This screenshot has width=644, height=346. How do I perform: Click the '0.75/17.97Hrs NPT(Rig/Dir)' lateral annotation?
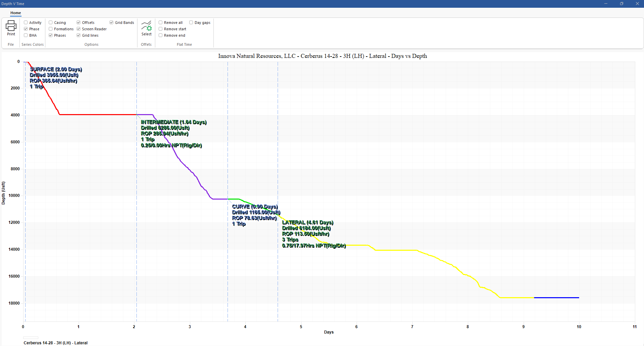point(314,246)
